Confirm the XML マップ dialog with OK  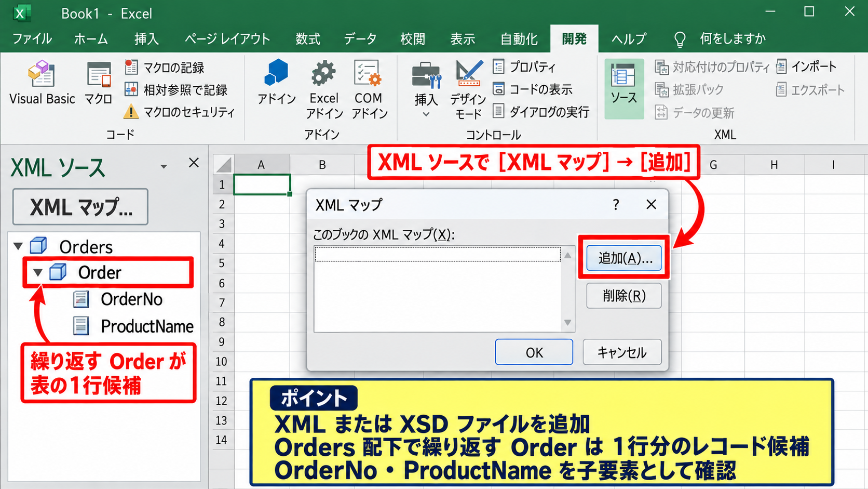(x=534, y=352)
